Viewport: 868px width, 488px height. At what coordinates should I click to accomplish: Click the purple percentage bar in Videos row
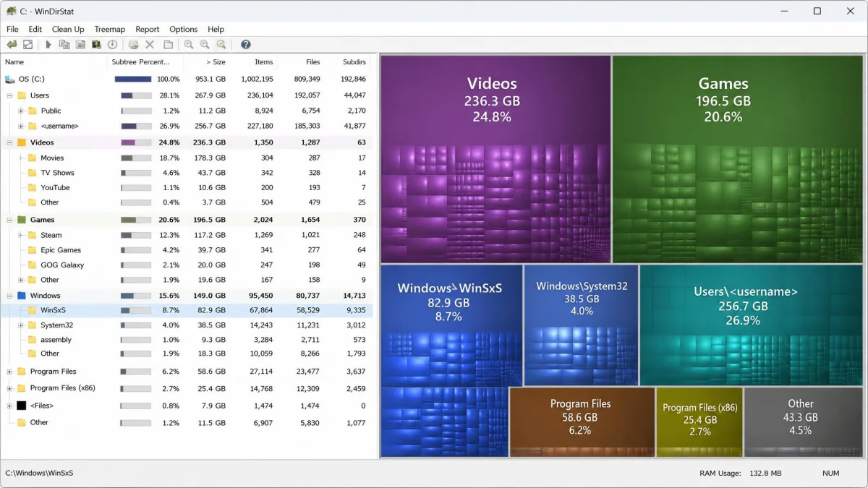(x=136, y=142)
